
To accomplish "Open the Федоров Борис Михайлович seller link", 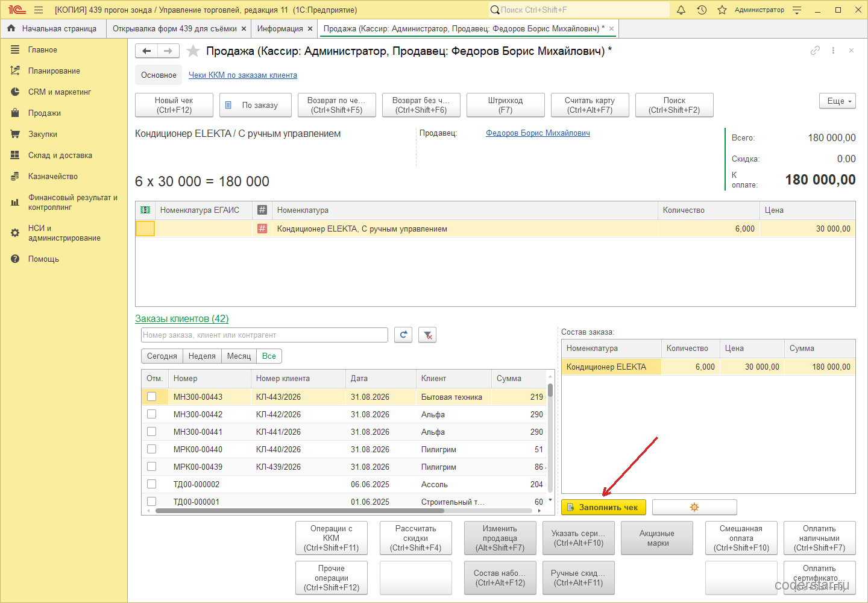I will tap(538, 133).
